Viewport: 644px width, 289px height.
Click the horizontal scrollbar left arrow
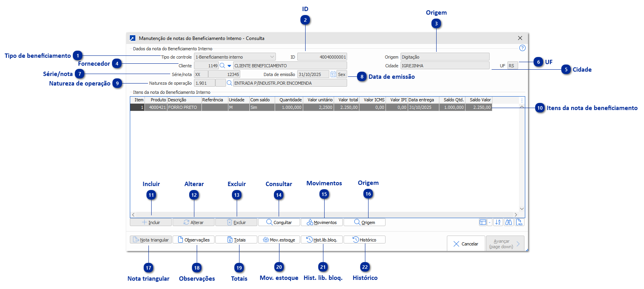click(x=133, y=215)
